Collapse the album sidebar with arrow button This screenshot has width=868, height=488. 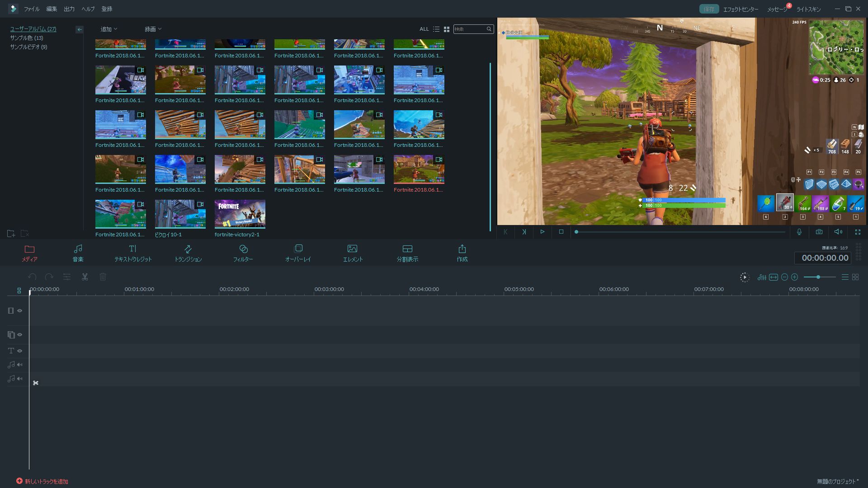coord(80,29)
